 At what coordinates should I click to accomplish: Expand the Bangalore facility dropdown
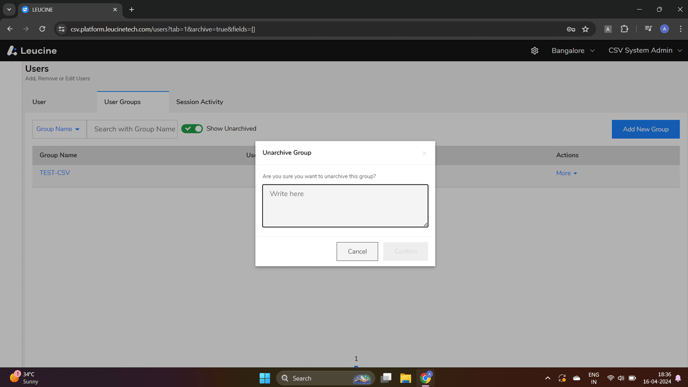coord(573,50)
